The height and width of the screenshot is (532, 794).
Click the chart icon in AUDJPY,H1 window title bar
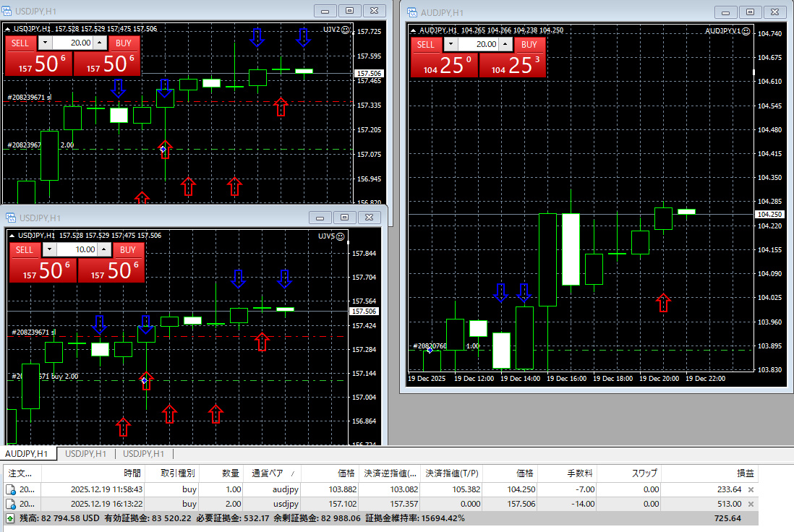click(x=412, y=12)
